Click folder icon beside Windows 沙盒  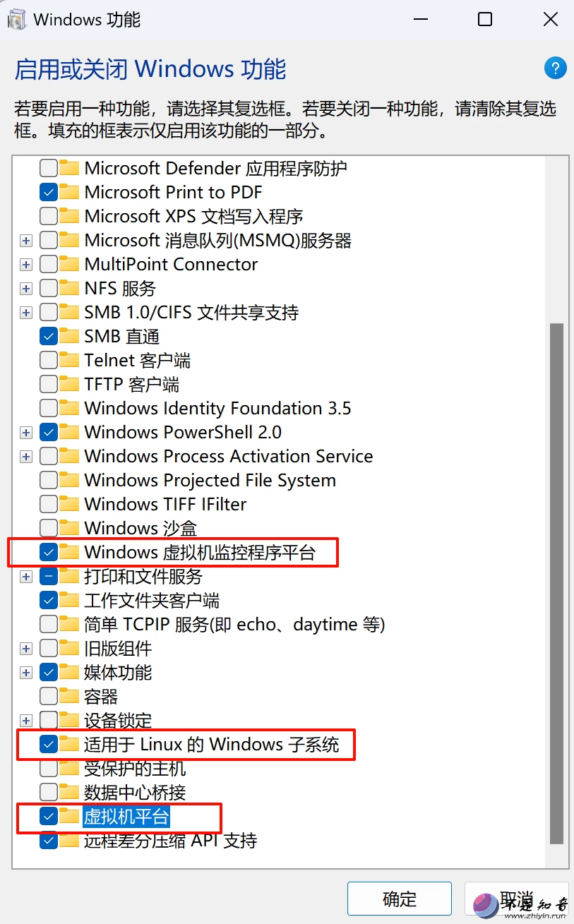click(x=69, y=528)
